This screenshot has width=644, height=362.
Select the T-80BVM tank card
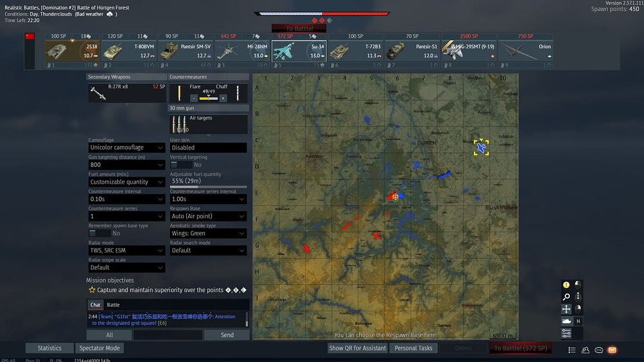point(129,51)
